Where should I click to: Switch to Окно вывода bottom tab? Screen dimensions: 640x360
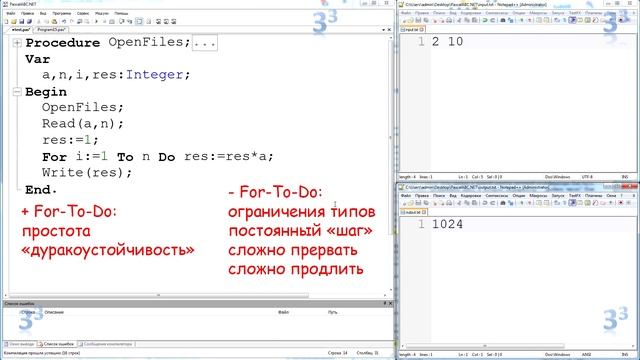pyautogui.click(x=20, y=344)
